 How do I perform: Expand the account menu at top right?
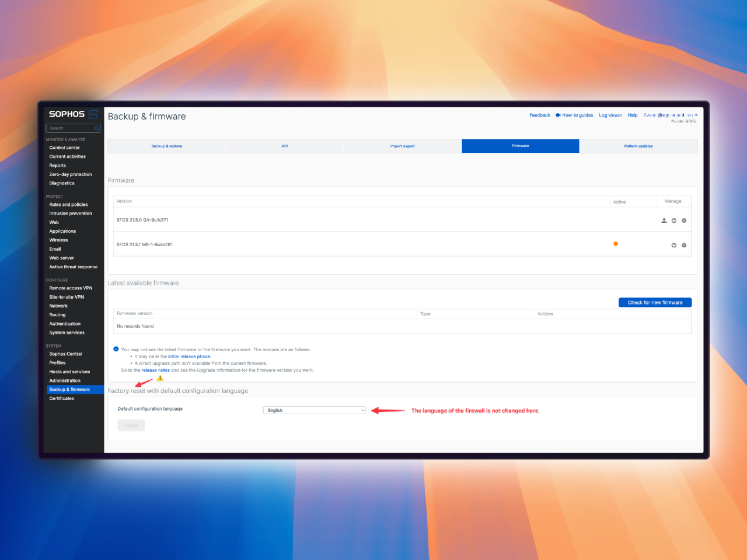pyautogui.click(x=670, y=115)
